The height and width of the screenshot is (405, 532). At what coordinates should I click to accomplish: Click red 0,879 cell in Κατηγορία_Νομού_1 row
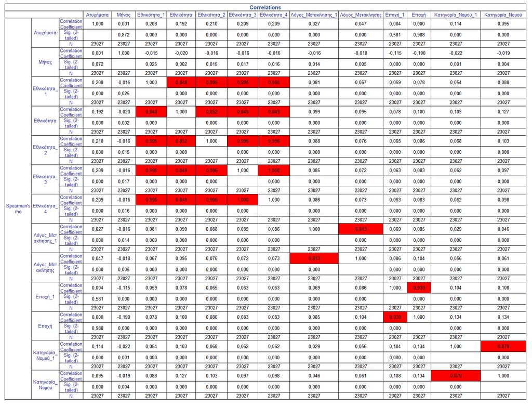click(503, 346)
